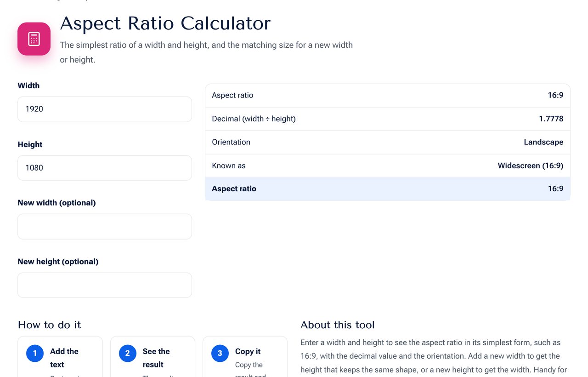Click the Orientation row label
The height and width of the screenshot is (377, 588).
point(231,142)
